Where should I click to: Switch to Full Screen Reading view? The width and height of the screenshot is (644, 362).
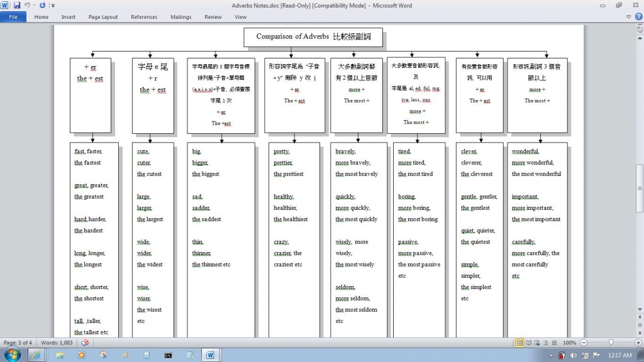point(529,343)
